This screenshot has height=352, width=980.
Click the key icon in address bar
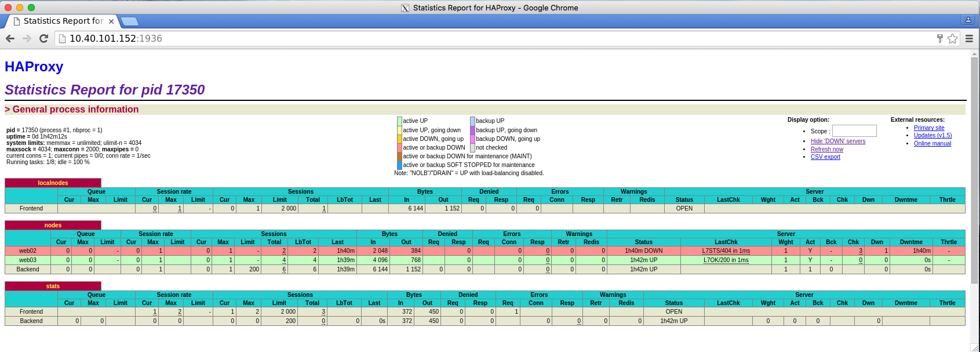[940, 38]
